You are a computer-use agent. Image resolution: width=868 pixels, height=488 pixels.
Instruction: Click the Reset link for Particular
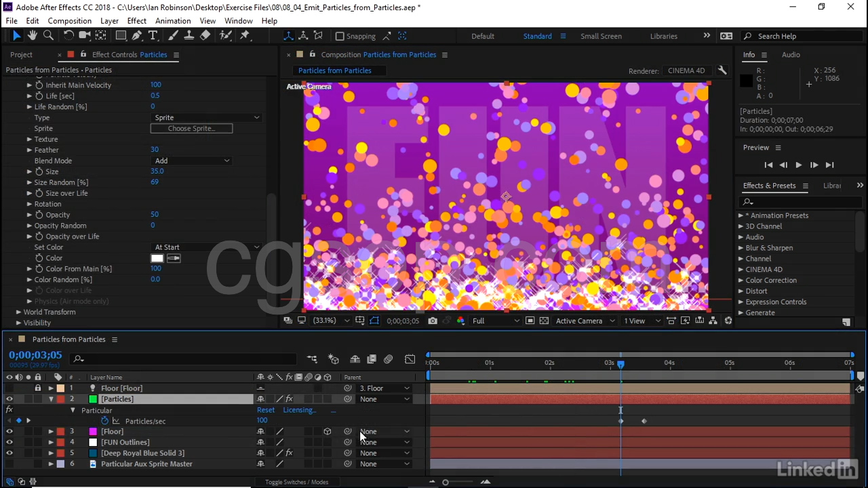pyautogui.click(x=266, y=410)
